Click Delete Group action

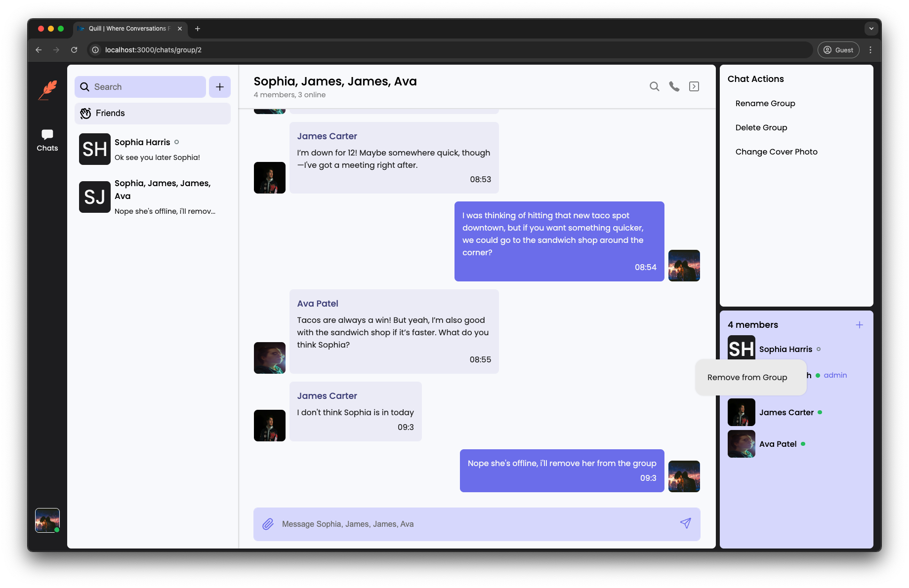(x=761, y=127)
